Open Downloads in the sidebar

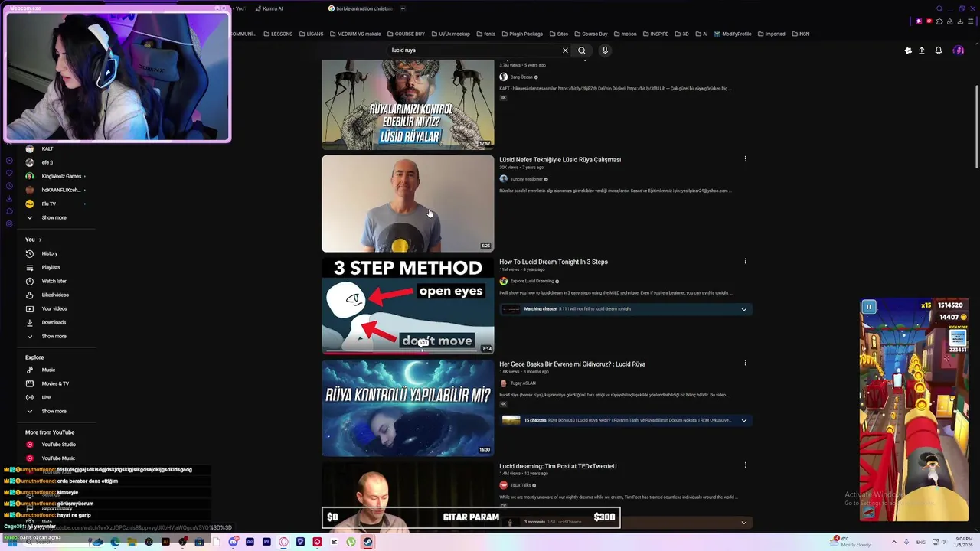pos(54,322)
